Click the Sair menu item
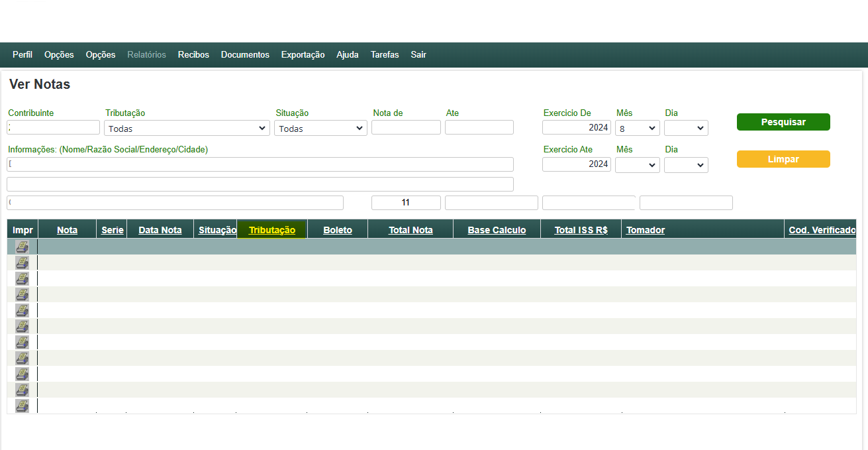Viewport: 868px width, 450px height. (418, 55)
